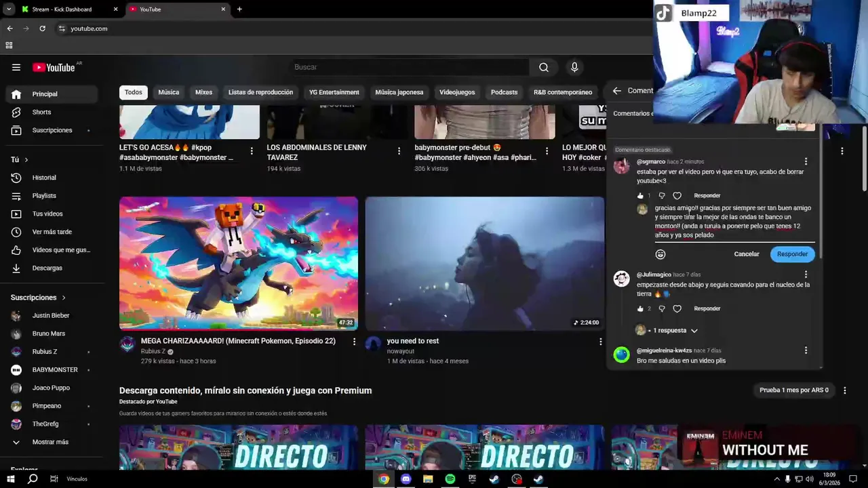Submit reply with blue Responder button

click(792, 254)
